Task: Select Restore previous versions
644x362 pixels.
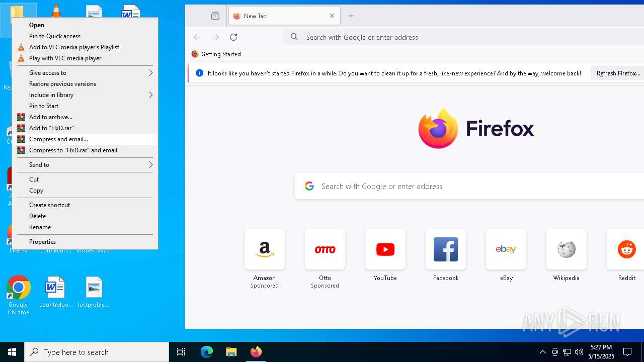Action: (85, 84)
